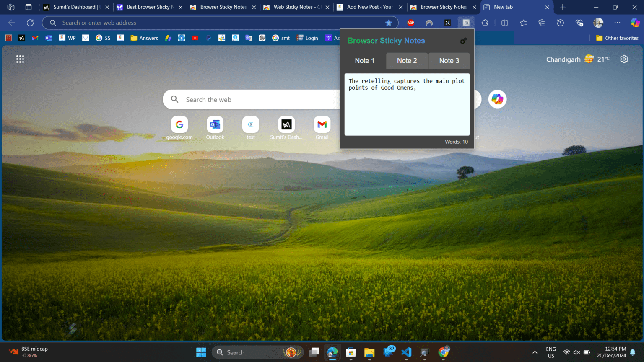Expand hidden icons in the system tray
The height and width of the screenshot is (362, 644).
point(535,352)
